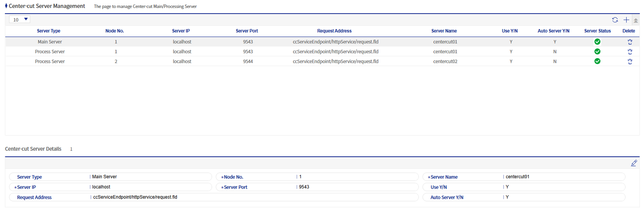
Task: Click the refresh icon above the server table
Action: (615, 20)
